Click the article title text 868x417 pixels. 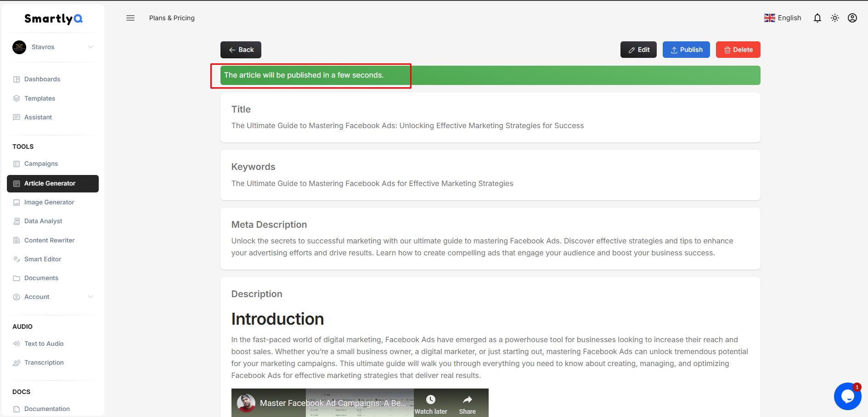click(x=407, y=126)
